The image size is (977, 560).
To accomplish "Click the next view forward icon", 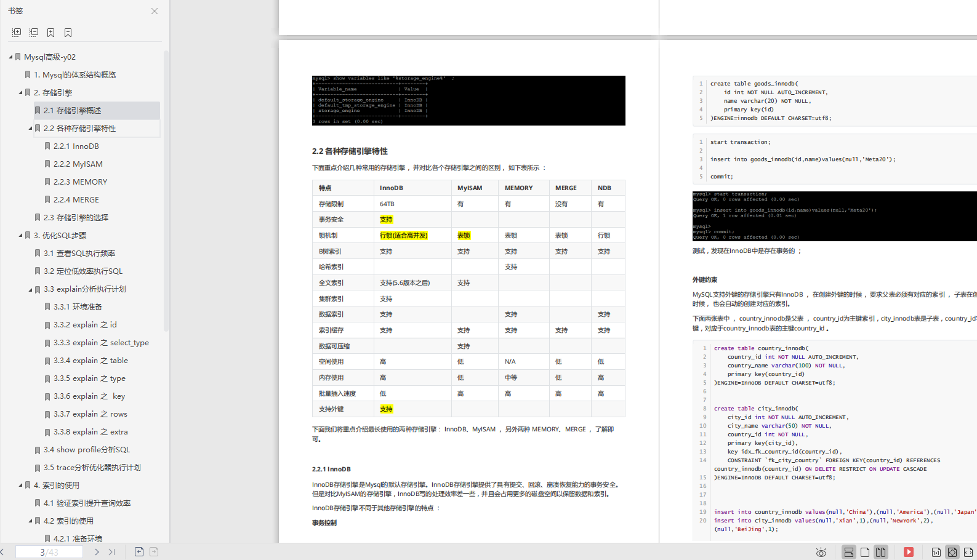I will (x=154, y=552).
